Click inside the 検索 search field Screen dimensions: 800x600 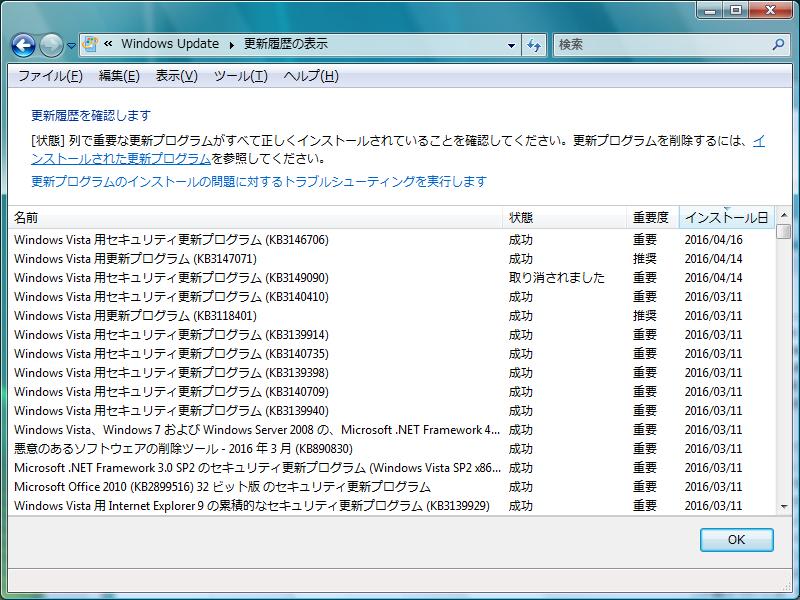point(660,45)
